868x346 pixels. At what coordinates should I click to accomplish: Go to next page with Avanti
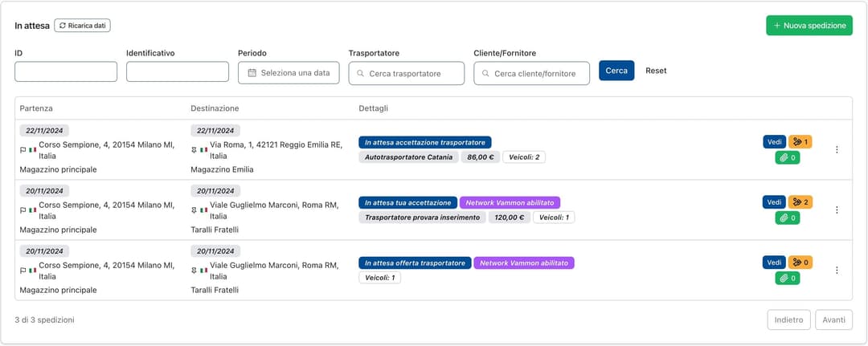[x=833, y=320]
